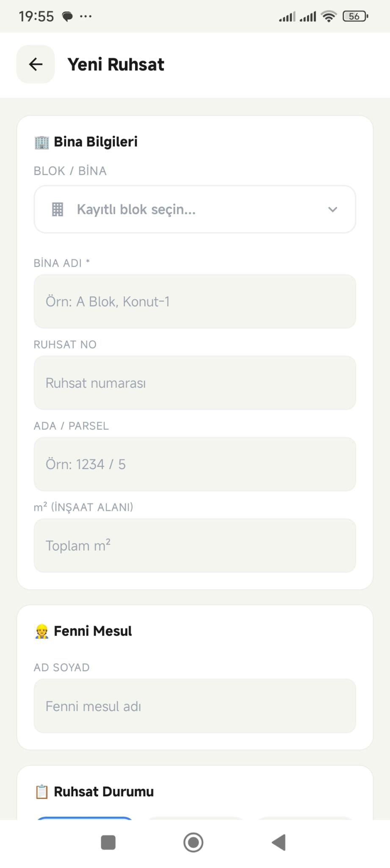Tap the Ruhsat numarası text field

195,383
